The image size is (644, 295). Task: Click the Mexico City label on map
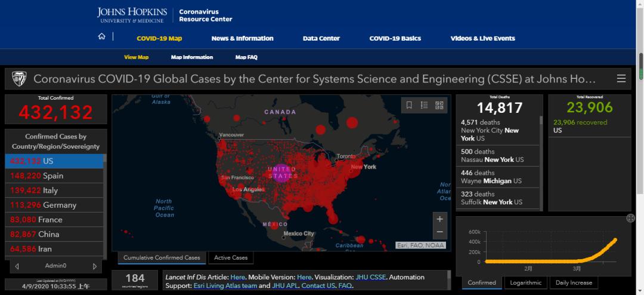coord(299,233)
